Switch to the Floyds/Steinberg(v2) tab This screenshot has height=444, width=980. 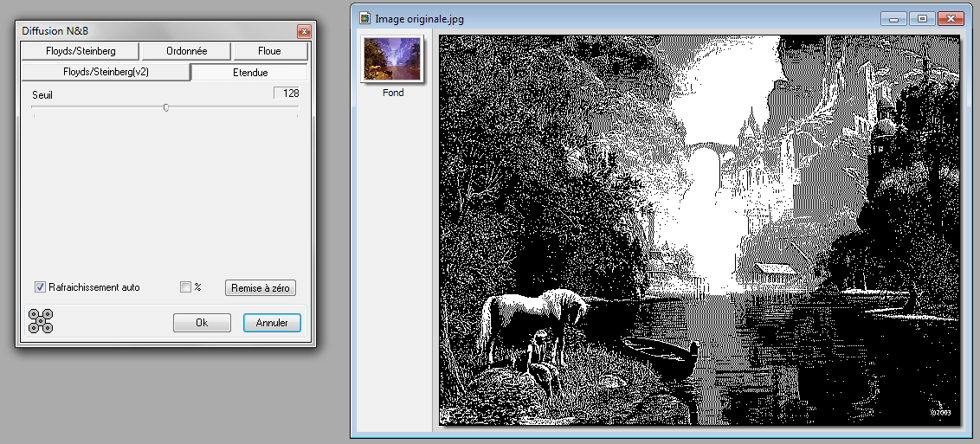click(x=106, y=73)
